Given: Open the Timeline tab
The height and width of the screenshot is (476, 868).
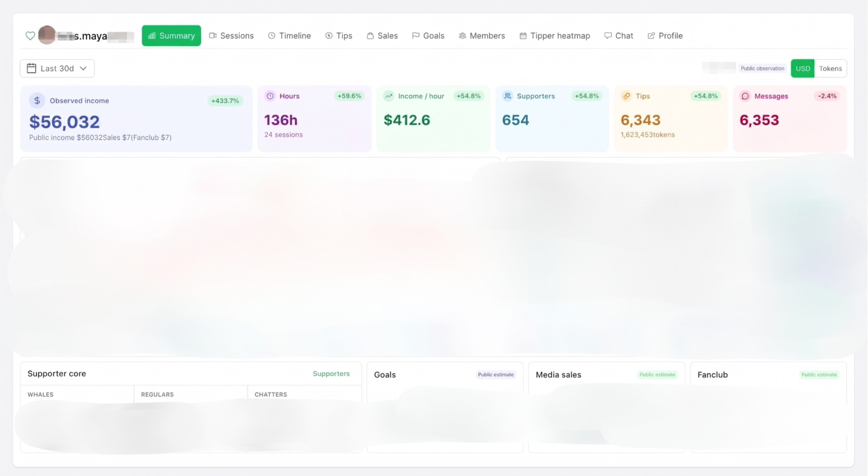Looking at the screenshot, I should point(289,35).
